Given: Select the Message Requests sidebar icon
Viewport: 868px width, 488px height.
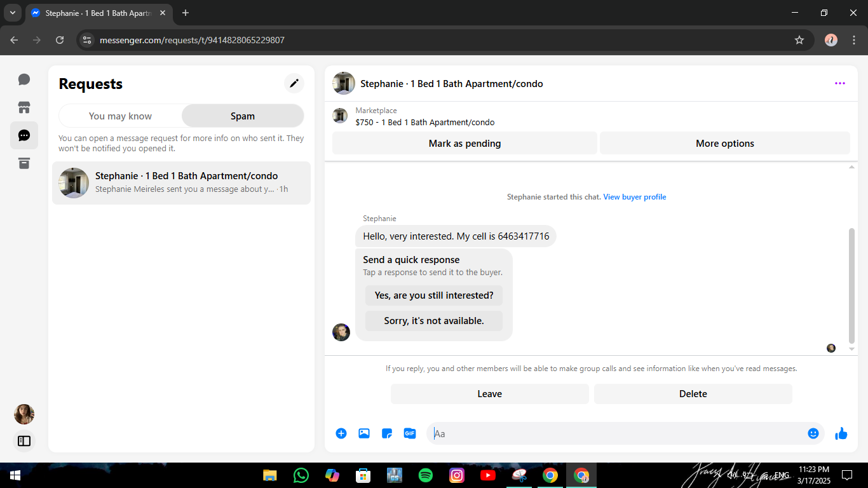Looking at the screenshot, I should [24, 135].
